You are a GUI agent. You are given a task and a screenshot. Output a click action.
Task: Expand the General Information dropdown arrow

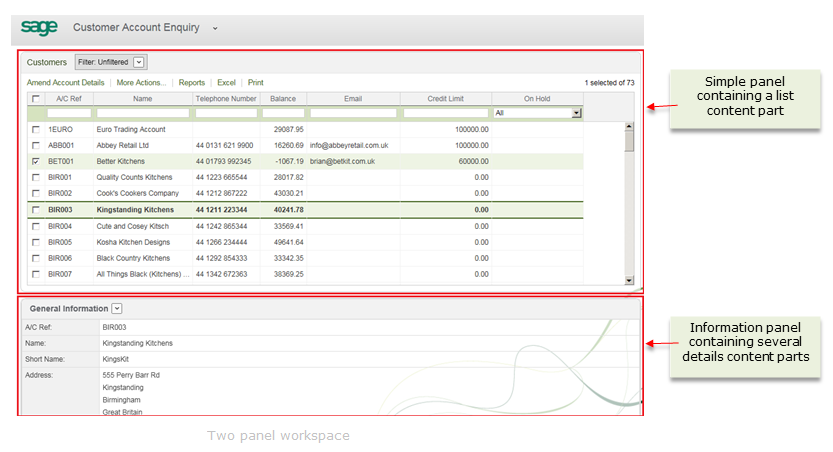tap(117, 309)
